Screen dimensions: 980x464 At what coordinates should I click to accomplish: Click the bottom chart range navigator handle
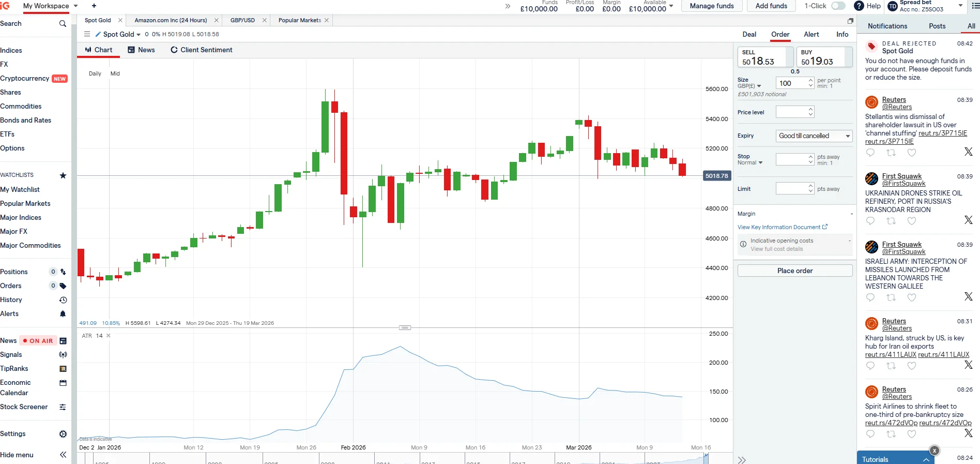coord(706,458)
